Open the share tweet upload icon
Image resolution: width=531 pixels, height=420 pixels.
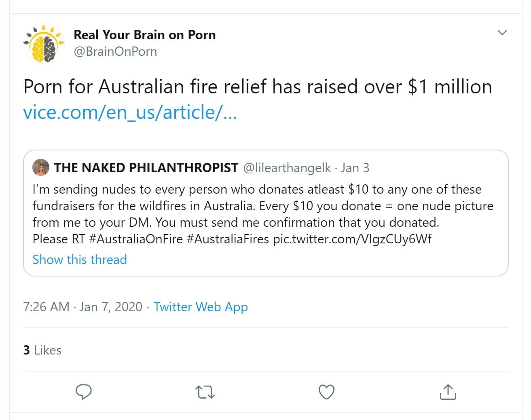pyautogui.click(x=448, y=392)
